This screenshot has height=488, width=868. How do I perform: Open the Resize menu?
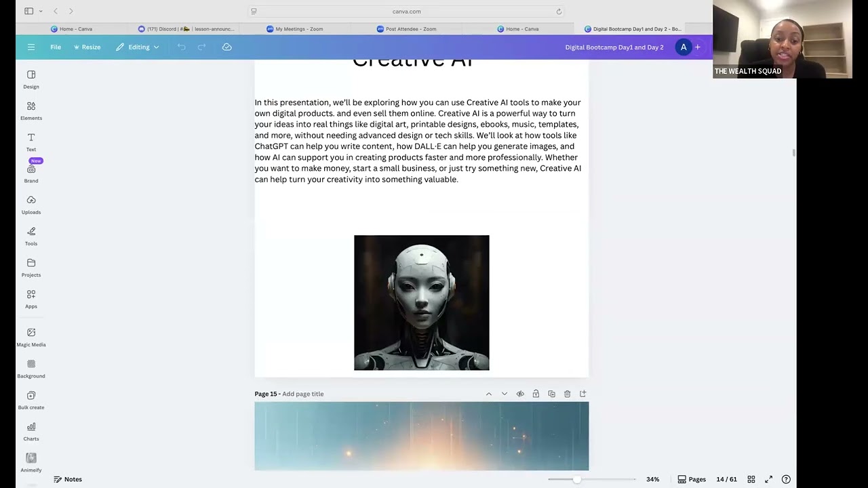(x=87, y=47)
